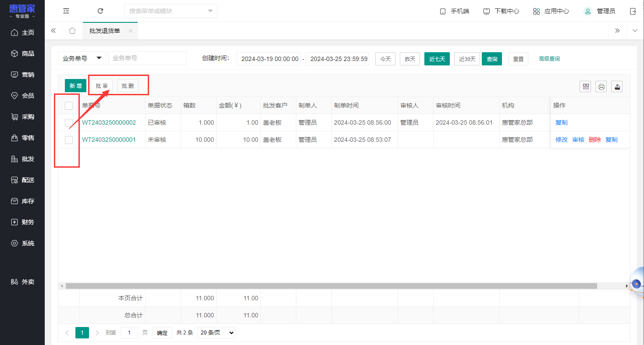Open 库存 in the sidebar
Image resolution: width=644 pixels, height=345 pixels.
coord(22,201)
